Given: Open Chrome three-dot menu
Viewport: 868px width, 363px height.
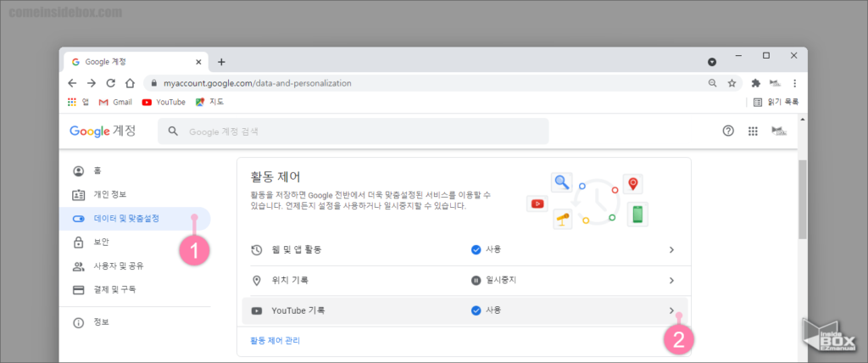Looking at the screenshot, I should pyautogui.click(x=794, y=83).
